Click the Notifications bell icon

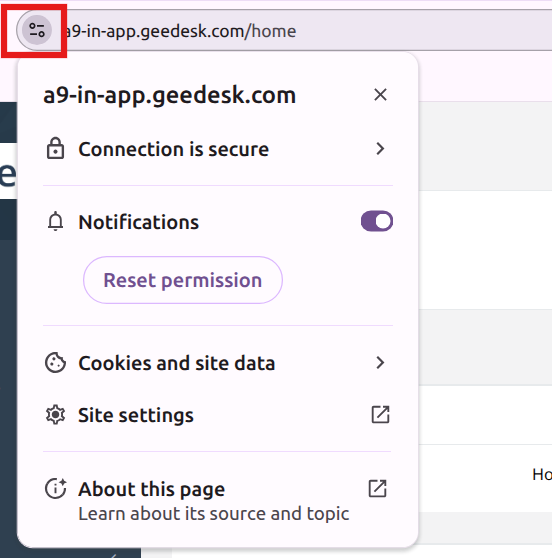[x=56, y=221]
